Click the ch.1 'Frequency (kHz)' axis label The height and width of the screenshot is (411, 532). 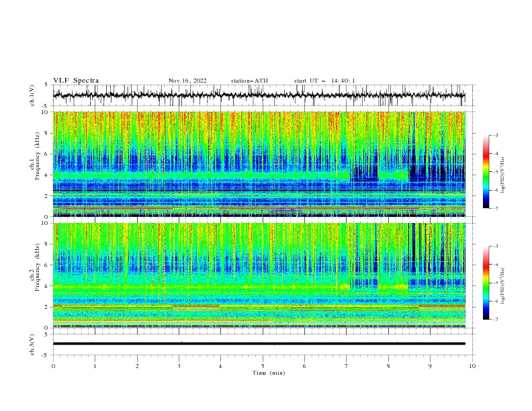37,154
